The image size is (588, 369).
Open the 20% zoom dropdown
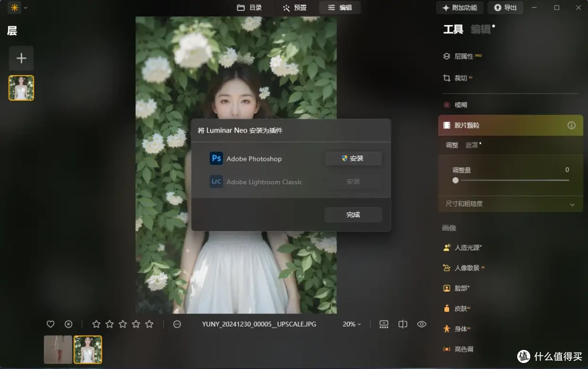(x=352, y=324)
